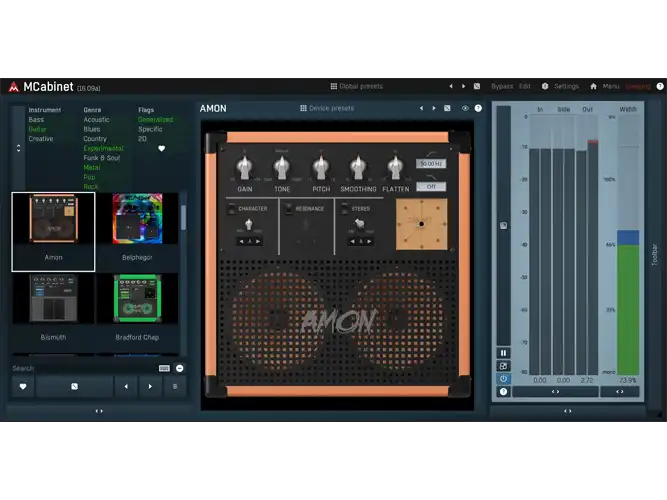
Task: Collapse device browser panel bottom arrows
Action: (99, 411)
